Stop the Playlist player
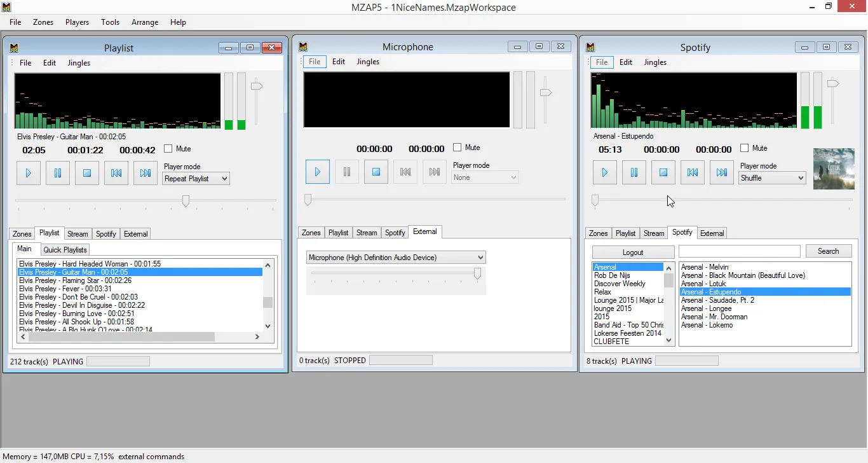The width and height of the screenshot is (868, 463). click(x=87, y=173)
